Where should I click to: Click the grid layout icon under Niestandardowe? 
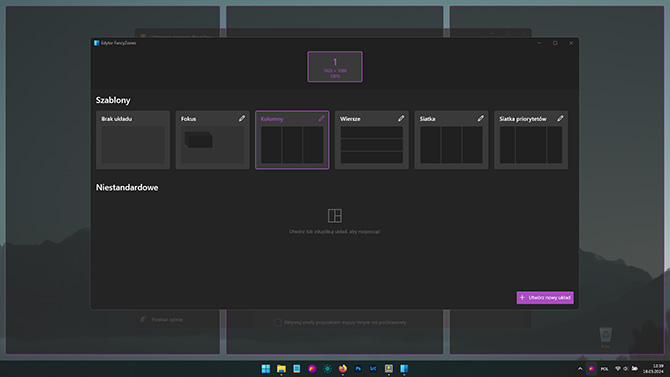pos(335,215)
